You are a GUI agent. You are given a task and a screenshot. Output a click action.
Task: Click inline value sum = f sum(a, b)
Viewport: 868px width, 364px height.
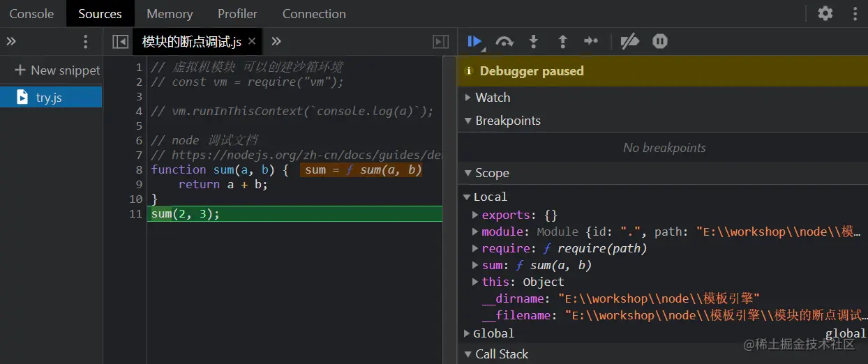[361, 169]
